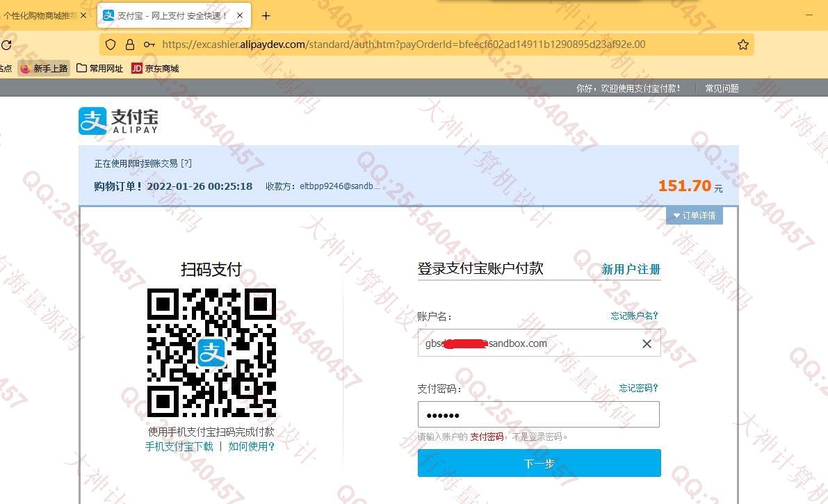This screenshot has width=828, height=504.
Task: Click the [?] help link next to 即时到账交易
Action: coord(186,163)
